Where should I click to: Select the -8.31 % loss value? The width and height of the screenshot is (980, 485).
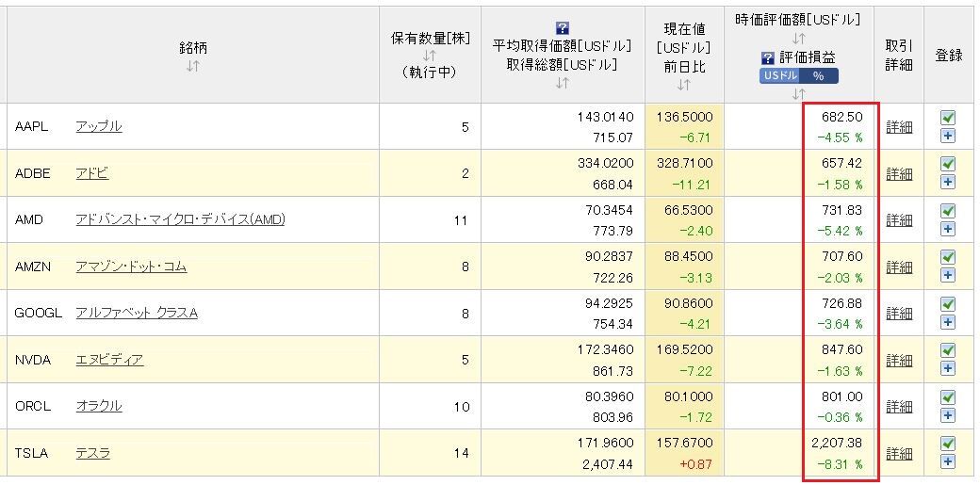click(840, 465)
